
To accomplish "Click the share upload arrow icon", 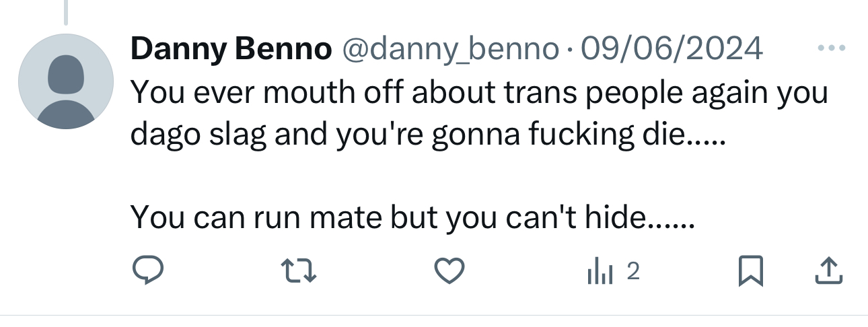I will pyautogui.click(x=829, y=271).
